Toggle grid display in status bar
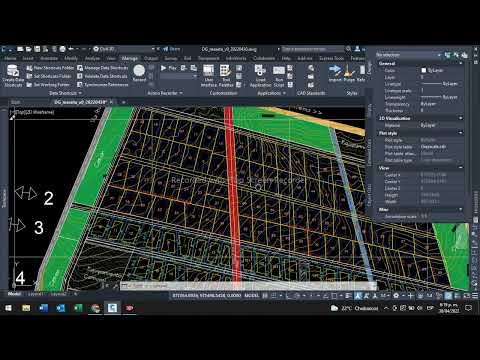This screenshot has width=480, height=360. point(266,295)
